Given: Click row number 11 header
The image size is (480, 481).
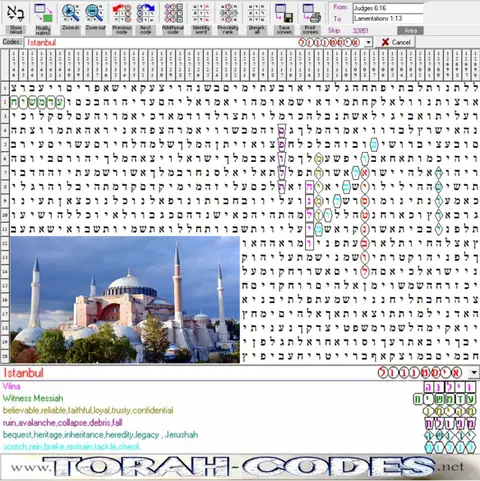Looking at the screenshot, I should (5, 229).
